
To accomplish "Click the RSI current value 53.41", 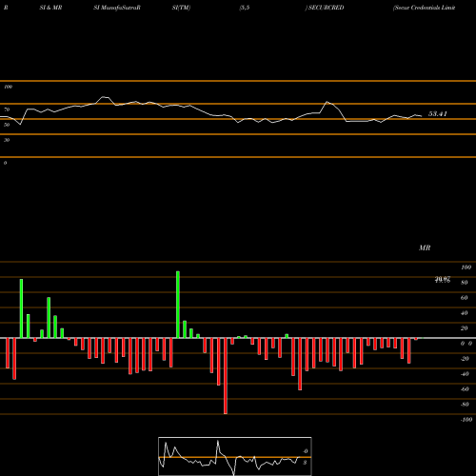I will click(438, 114).
